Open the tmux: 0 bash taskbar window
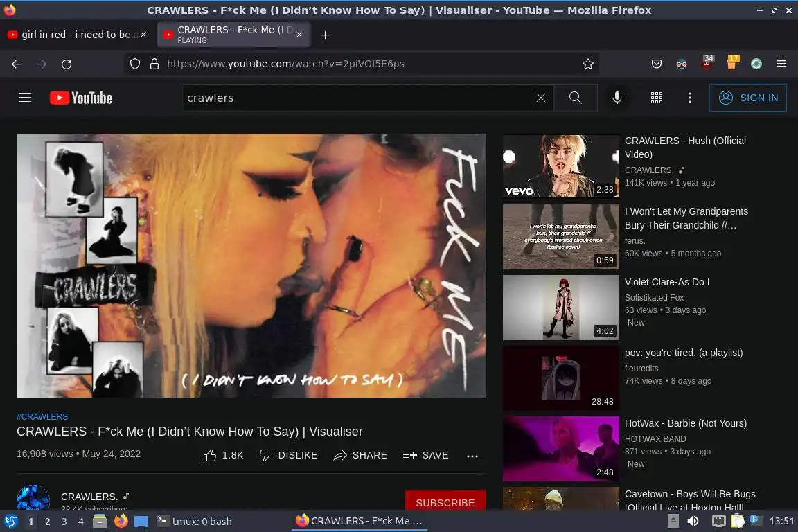Image resolution: width=798 pixels, height=532 pixels. (x=194, y=522)
